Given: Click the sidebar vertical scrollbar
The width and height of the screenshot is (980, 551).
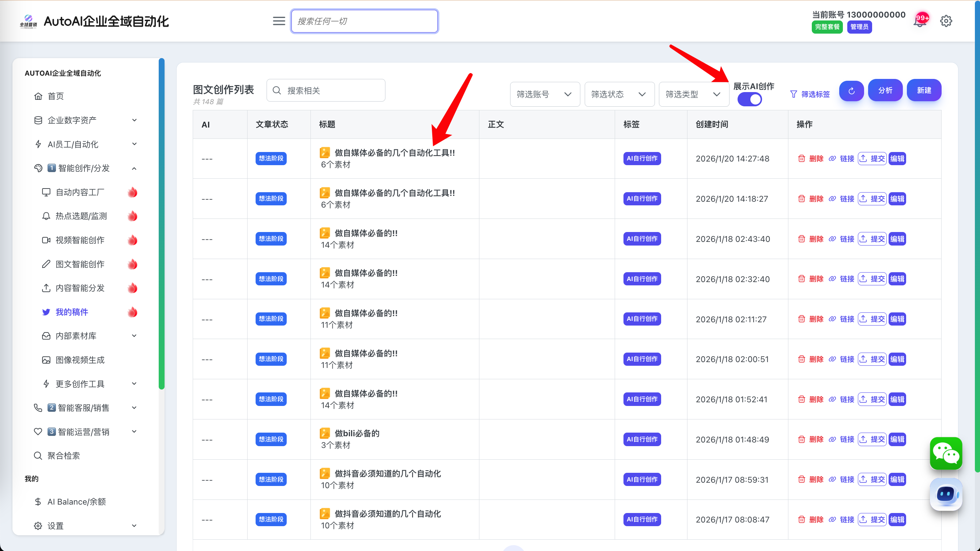Looking at the screenshot, I should pos(161,224).
